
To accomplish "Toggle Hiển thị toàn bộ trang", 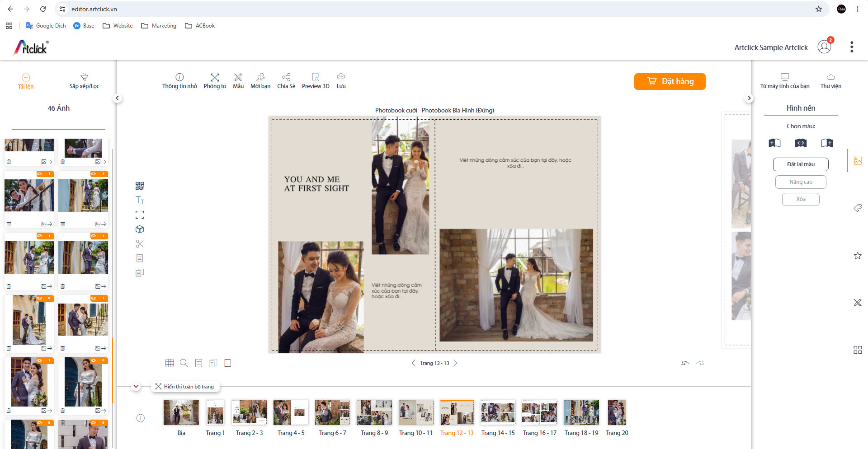I will (x=185, y=387).
